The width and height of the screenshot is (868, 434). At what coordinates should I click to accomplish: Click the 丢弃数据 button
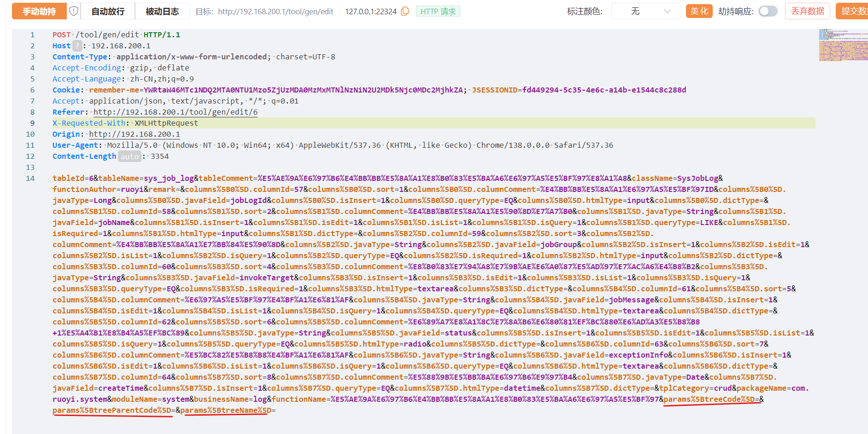[807, 11]
